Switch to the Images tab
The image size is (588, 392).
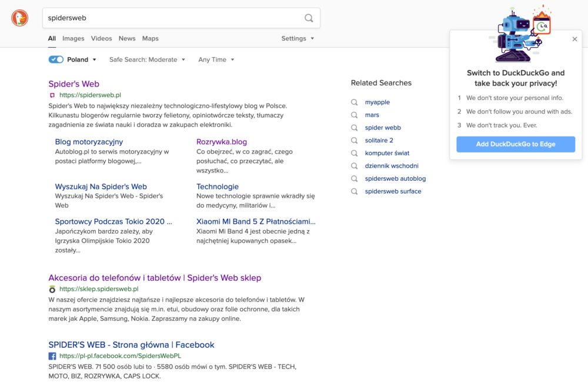(x=73, y=38)
